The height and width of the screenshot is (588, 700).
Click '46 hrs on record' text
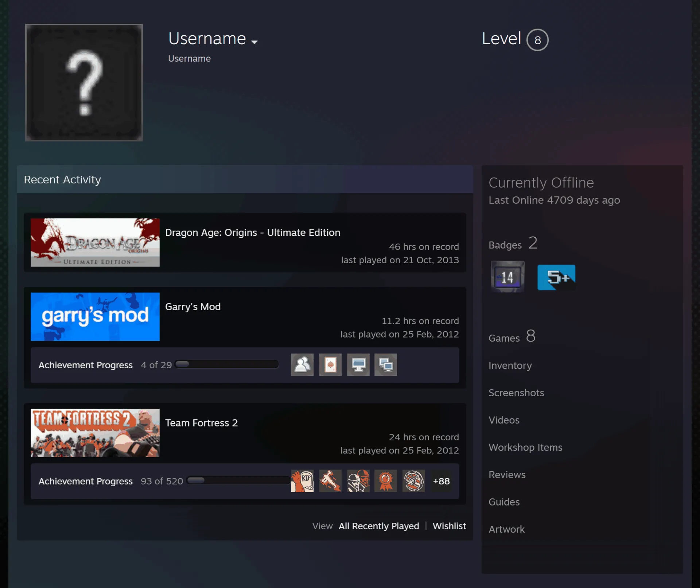(x=424, y=247)
